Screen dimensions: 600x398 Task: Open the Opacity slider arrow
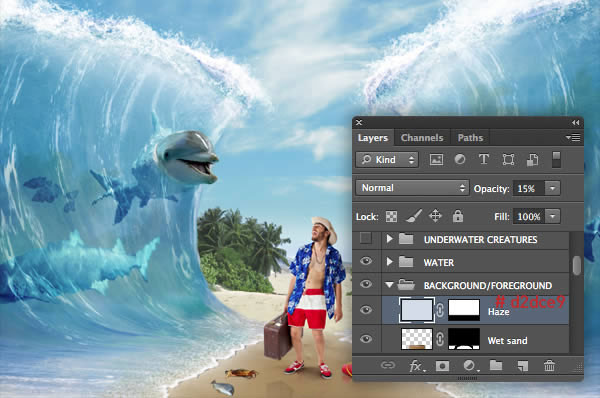pyautogui.click(x=552, y=188)
